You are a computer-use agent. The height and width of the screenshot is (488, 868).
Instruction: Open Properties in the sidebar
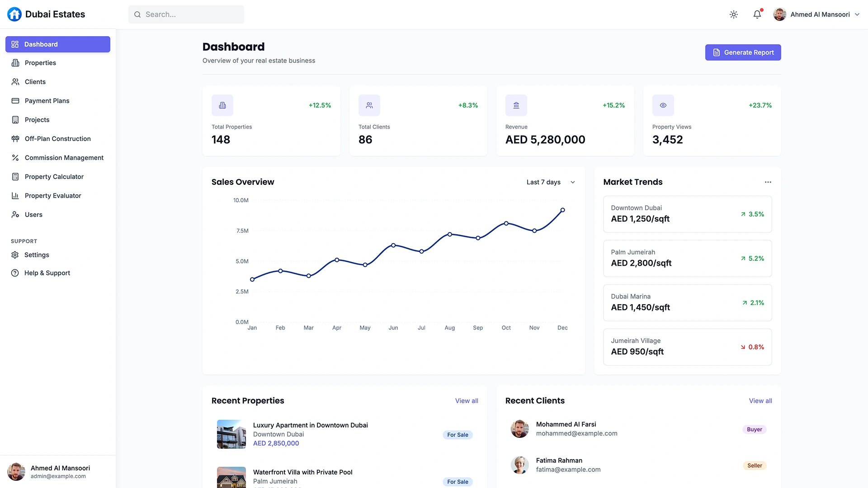tap(58, 63)
